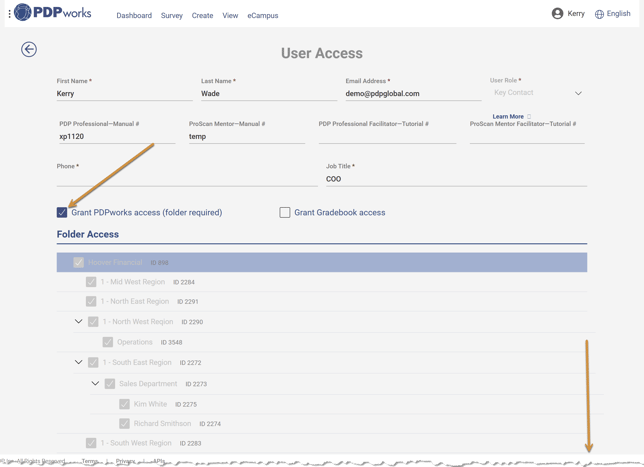Image resolution: width=644 pixels, height=467 pixels.
Task: Open the Survey menu
Action: coord(172,16)
